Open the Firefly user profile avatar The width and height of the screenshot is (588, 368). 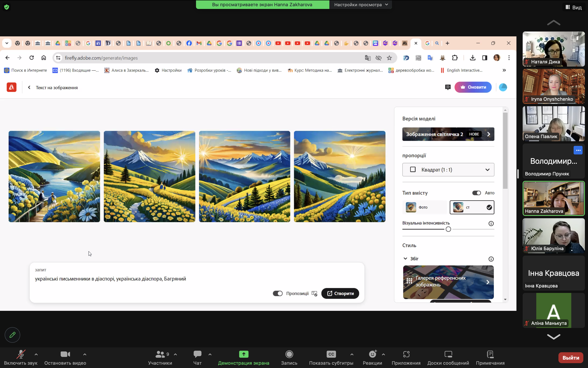pos(503,87)
